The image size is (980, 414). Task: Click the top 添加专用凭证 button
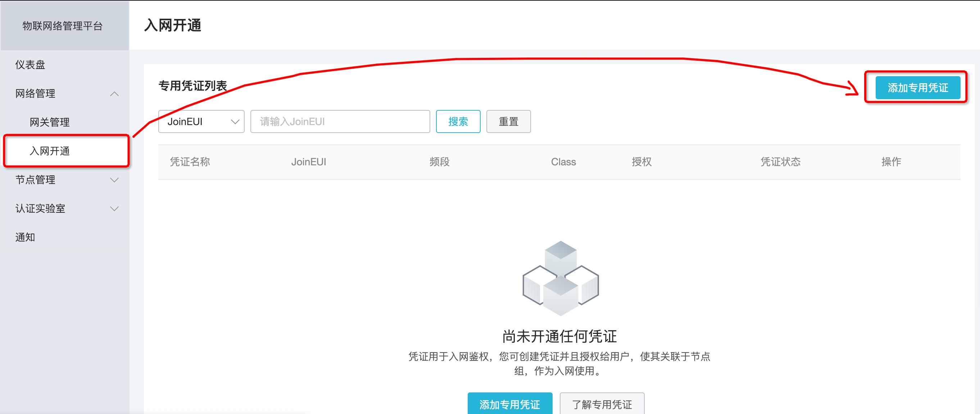click(x=917, y=87)
